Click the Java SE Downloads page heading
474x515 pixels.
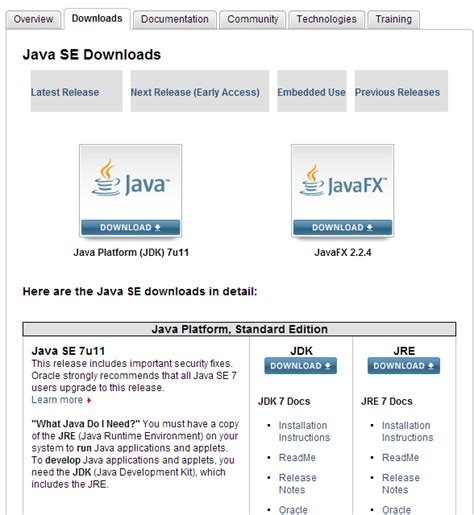(x=92, y=54)
